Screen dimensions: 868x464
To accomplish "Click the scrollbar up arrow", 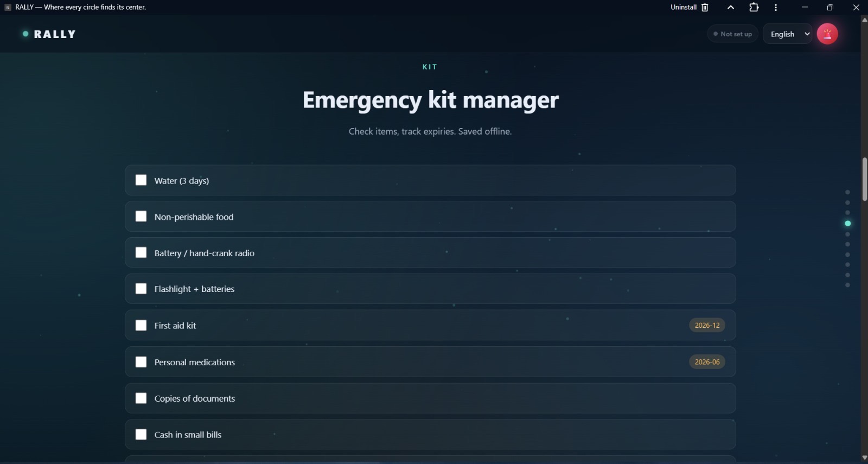I will coord(865,20).
